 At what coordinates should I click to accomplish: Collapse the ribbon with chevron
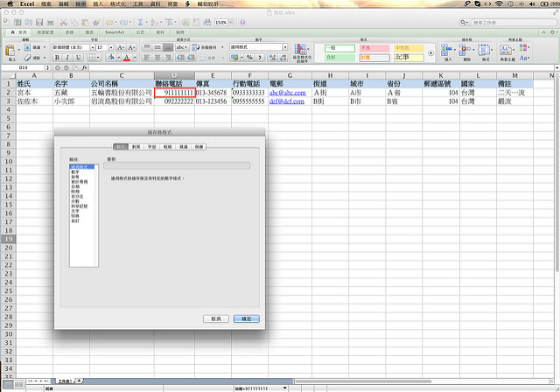pos(543,32)
